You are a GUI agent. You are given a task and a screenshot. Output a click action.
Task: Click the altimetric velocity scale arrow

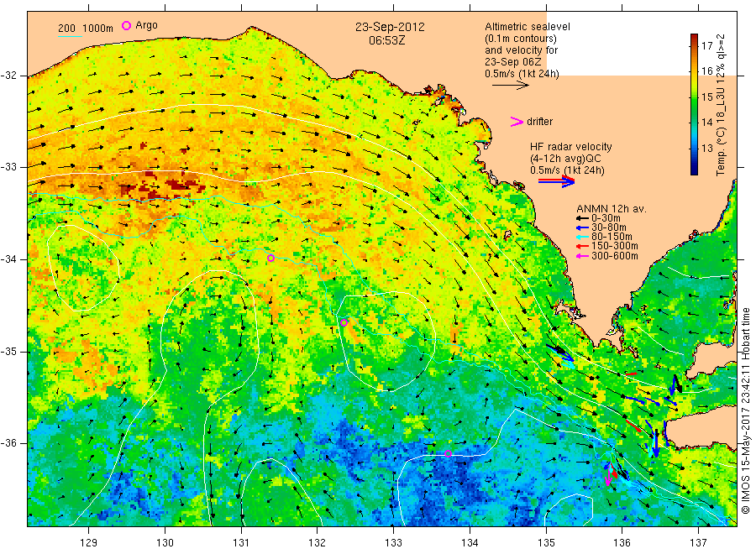point(511,86)
